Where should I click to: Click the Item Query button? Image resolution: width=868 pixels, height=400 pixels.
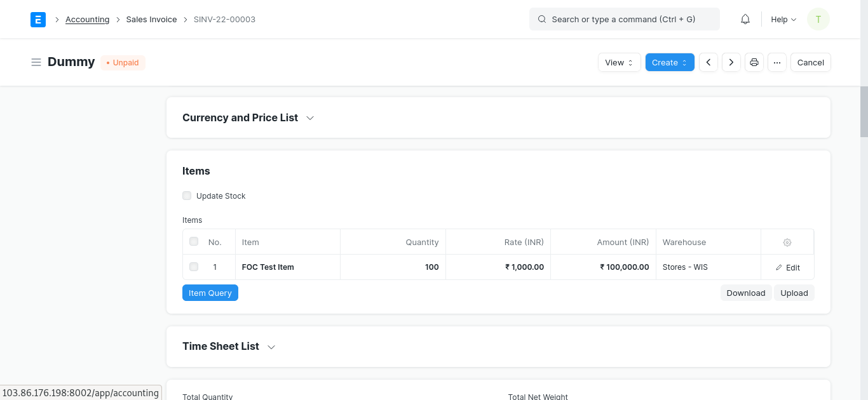pyautogui.click(x=210, y=293)
